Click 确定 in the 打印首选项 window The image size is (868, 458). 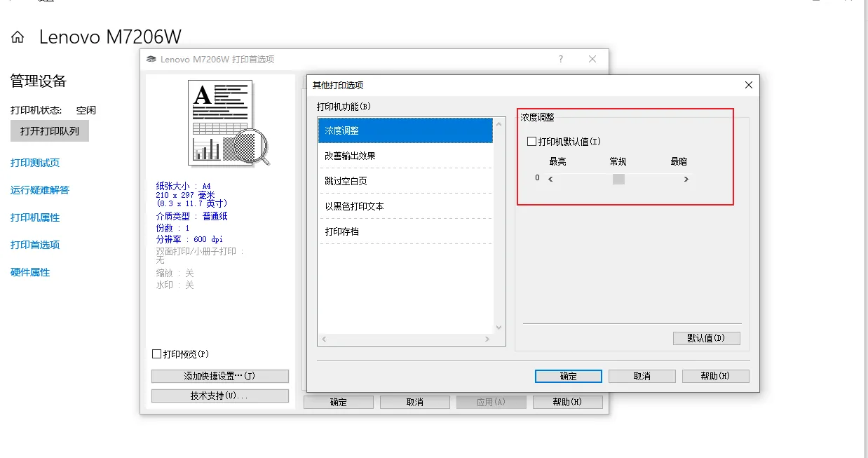(x=338, y=402)
